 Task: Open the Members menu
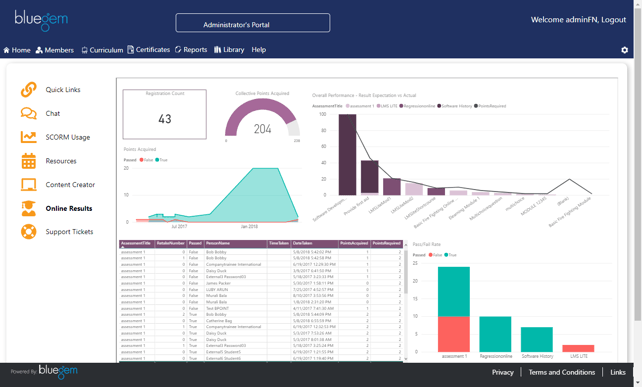[54, 50]
